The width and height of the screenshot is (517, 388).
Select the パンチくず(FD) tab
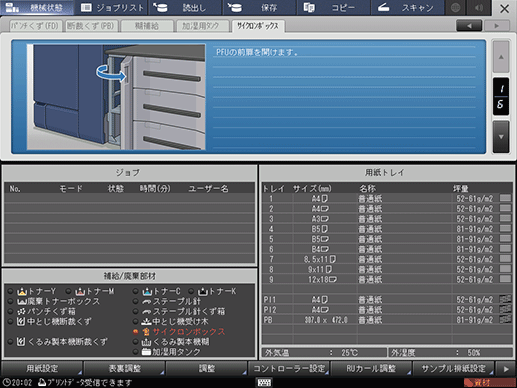pos(35,26)
